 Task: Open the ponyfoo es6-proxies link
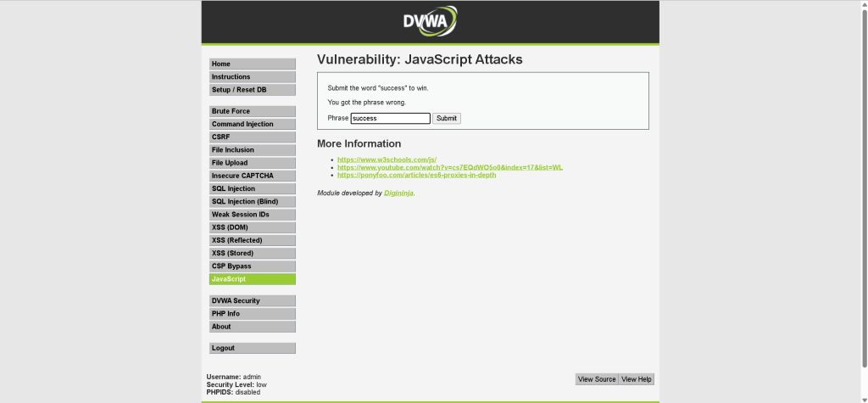[x=417, y=175]
